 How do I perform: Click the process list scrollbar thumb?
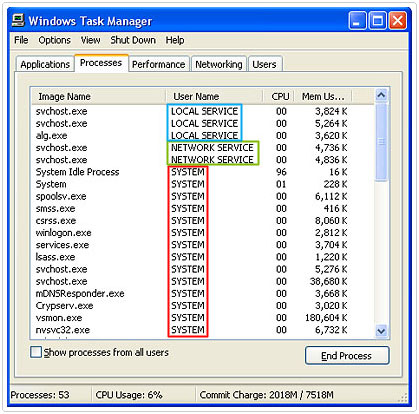click(381, 142)
